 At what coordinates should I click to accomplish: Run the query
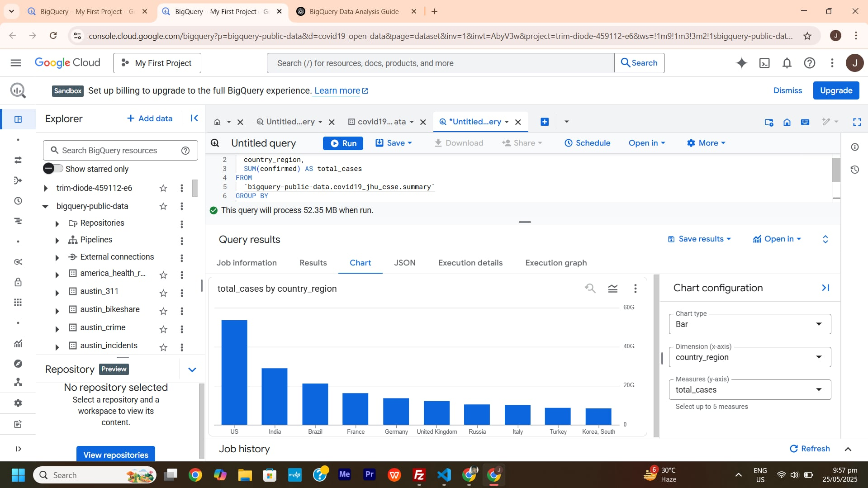(343, 143)
